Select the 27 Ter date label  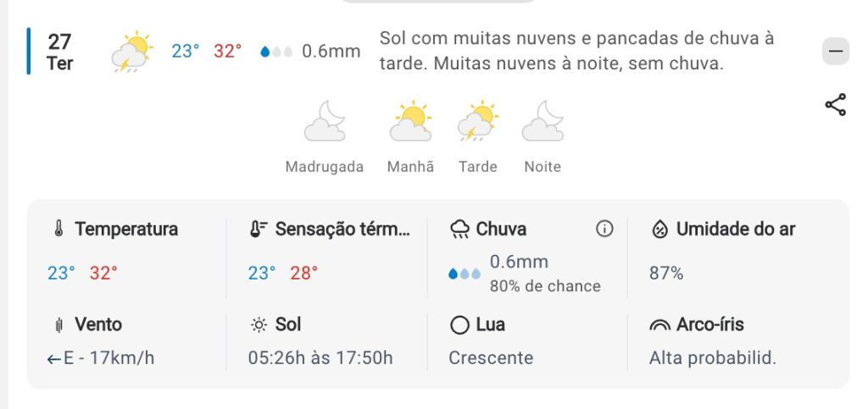tap(59, 52)
